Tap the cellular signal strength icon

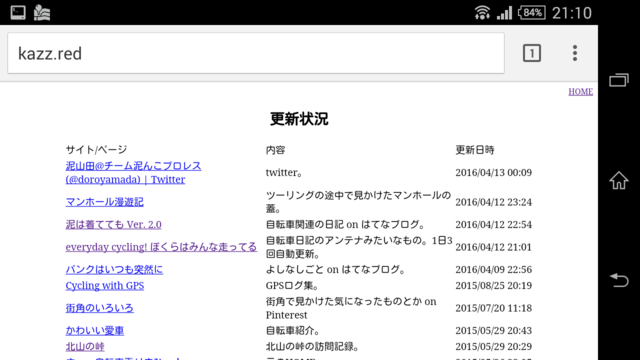pos(504,13)
